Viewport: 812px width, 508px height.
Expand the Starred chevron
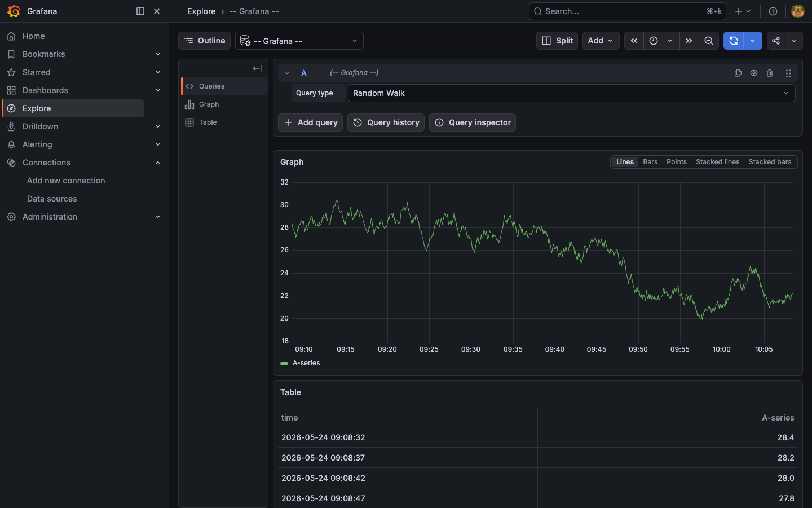pyautogui.click(x=158, y=72)
